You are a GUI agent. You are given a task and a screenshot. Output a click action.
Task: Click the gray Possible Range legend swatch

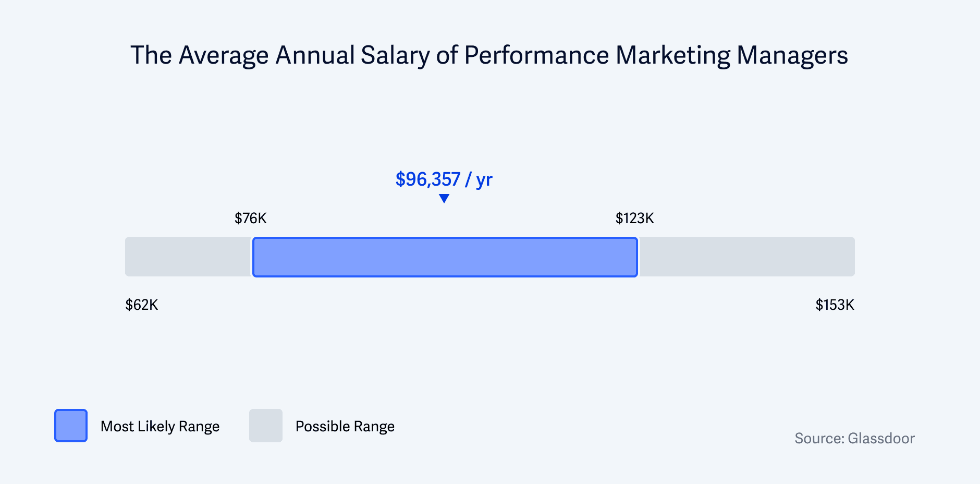click(266, 426)
